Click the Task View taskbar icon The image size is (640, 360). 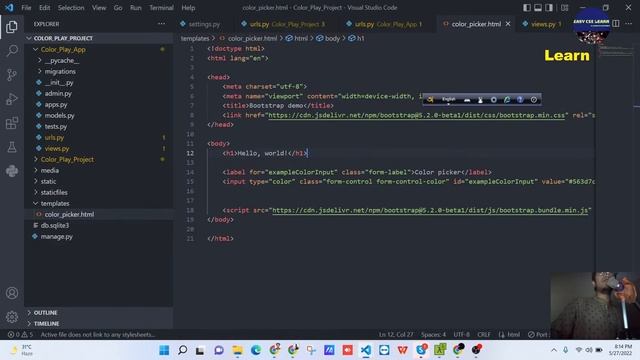[x=200, y=350]
